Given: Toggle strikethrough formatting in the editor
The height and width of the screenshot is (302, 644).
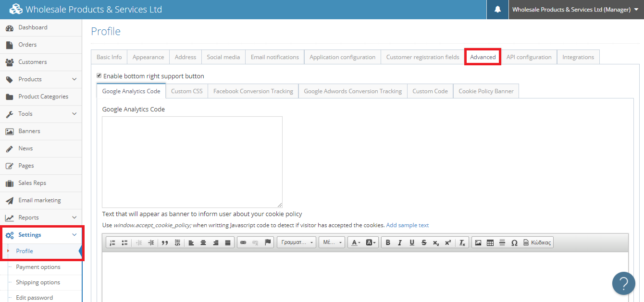Looking at the screenshot, I should point(423,242).
